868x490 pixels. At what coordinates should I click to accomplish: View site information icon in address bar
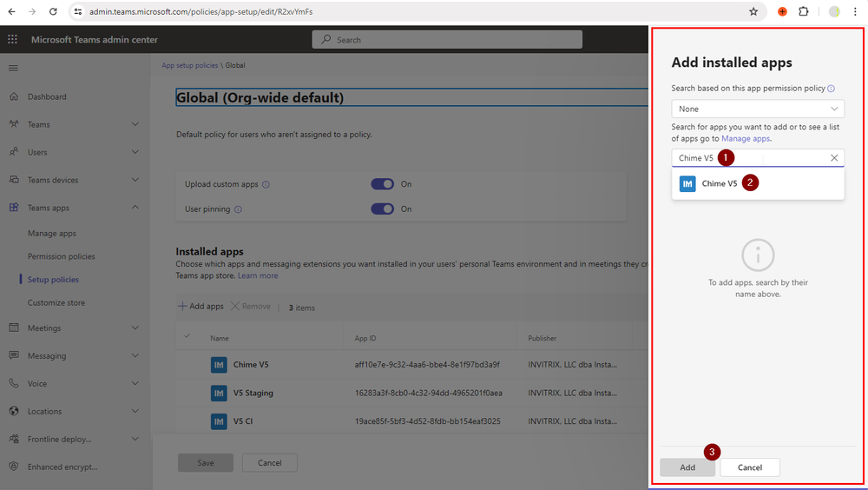point(78,11)
